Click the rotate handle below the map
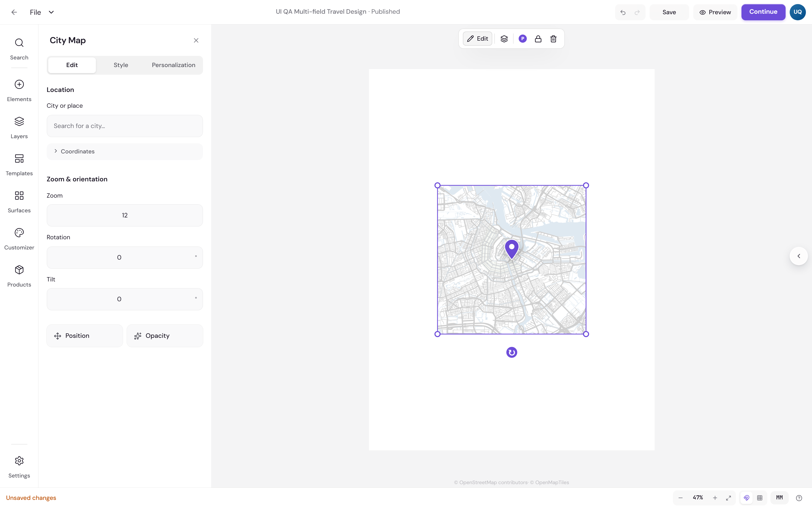812x508 pixels. (x=511, y=352)
